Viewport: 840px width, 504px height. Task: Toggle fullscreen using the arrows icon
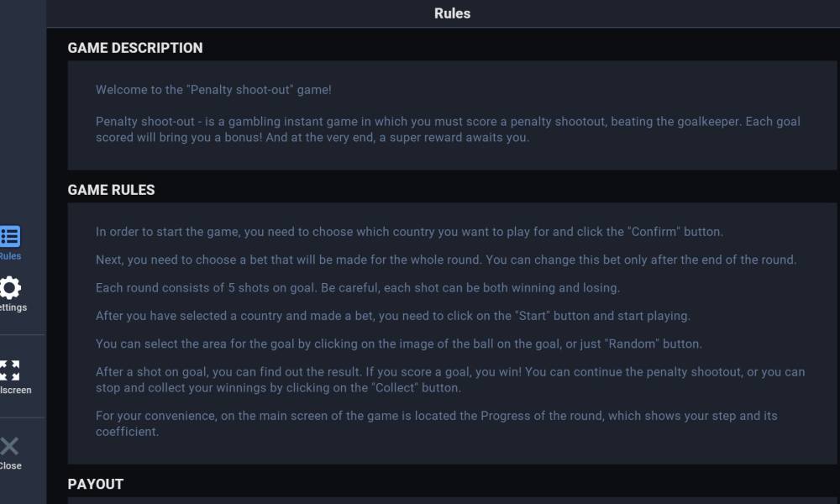[10, 370]
